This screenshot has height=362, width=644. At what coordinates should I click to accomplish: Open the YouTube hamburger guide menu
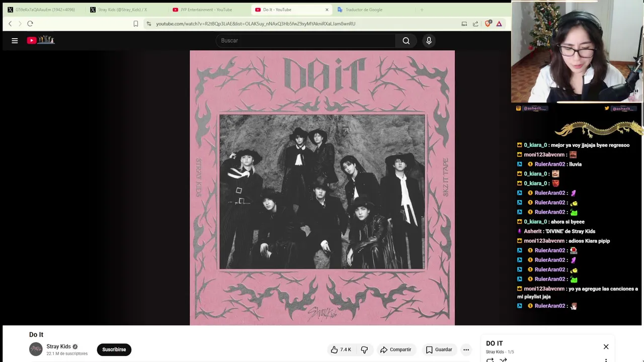click(15, 41)
